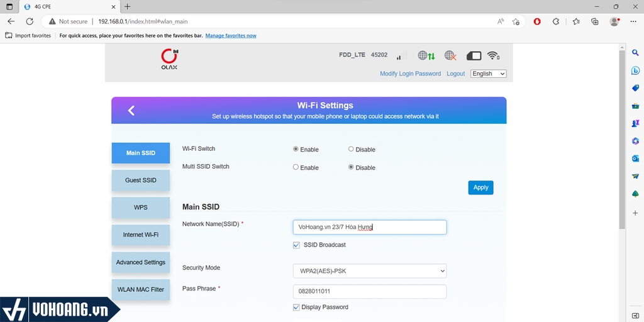Image resolution: width=644 pixels, height=322 pixels.
Task: Reload the page with the refresh icon
Action: click(30, 21)
